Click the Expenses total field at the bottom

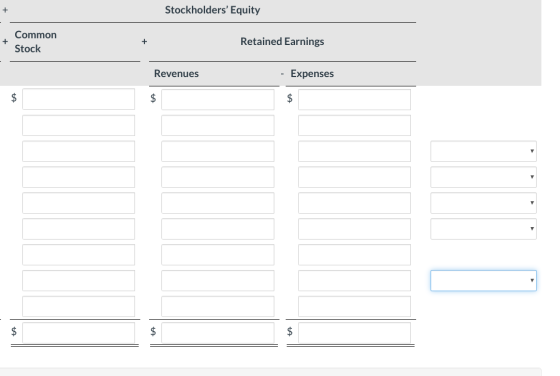click(x=354, y=332)
